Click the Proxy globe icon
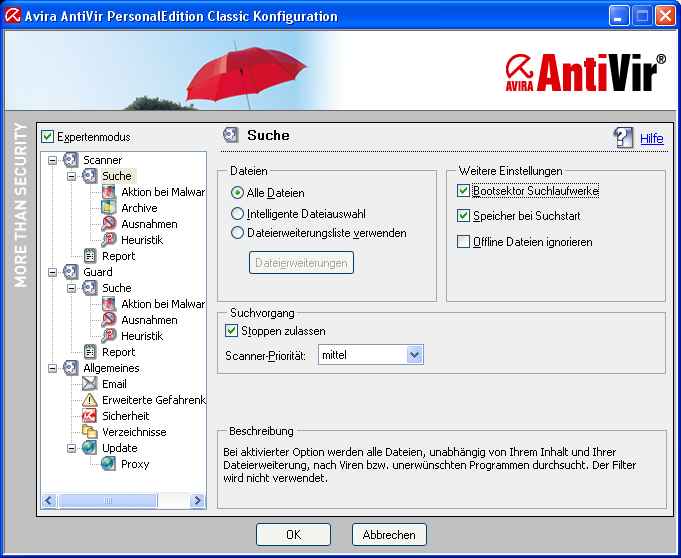This screenshot has width=681, height=558. tap(109, 464)
